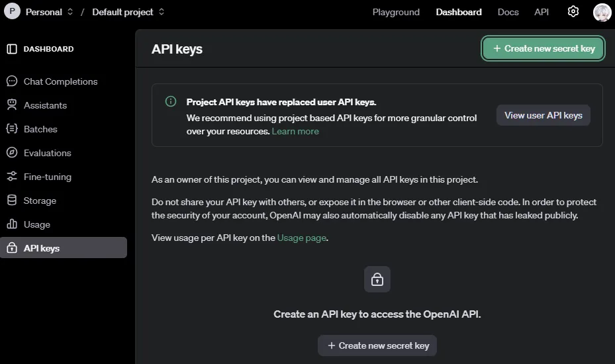The image size is (615, 364).
Task: Click the Usage bar chart icon
Action: (12, 224)
